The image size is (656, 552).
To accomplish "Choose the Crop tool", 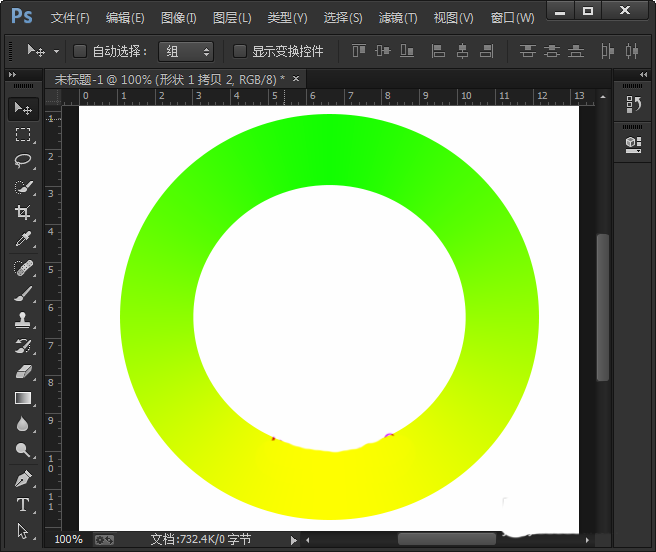I will [x=23, y=212].
